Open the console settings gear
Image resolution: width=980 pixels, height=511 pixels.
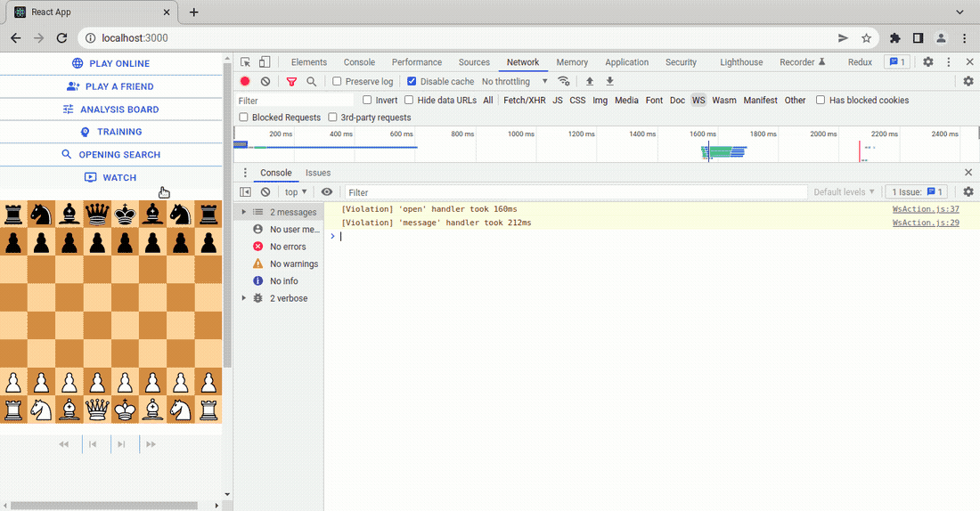coord(968,191)
